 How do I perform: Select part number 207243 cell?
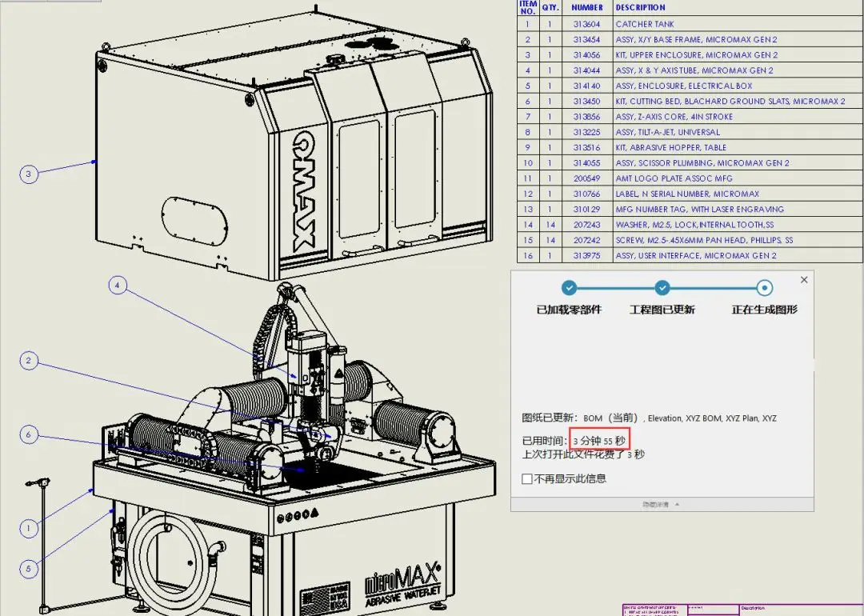click(x=587, y=225)
